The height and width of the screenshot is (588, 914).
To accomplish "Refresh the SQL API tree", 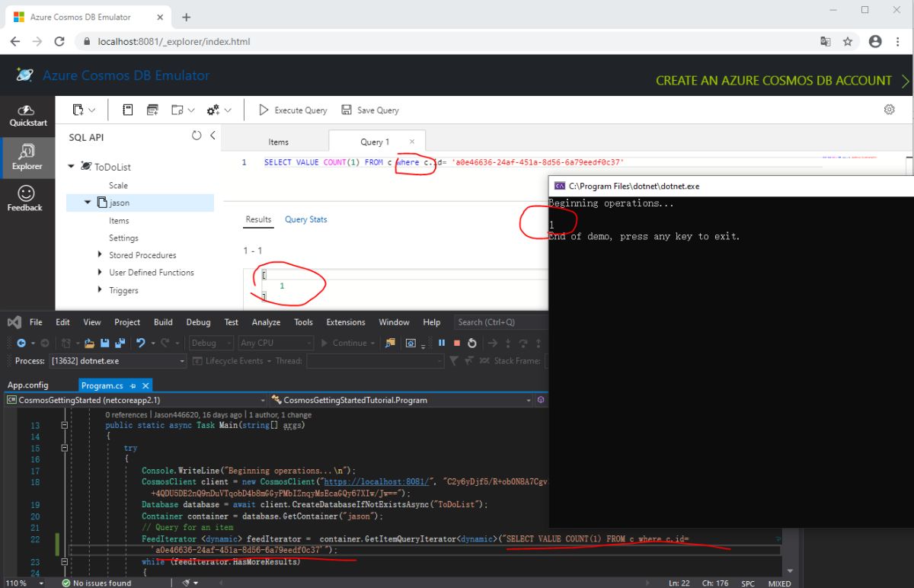I will click(197, 136).
